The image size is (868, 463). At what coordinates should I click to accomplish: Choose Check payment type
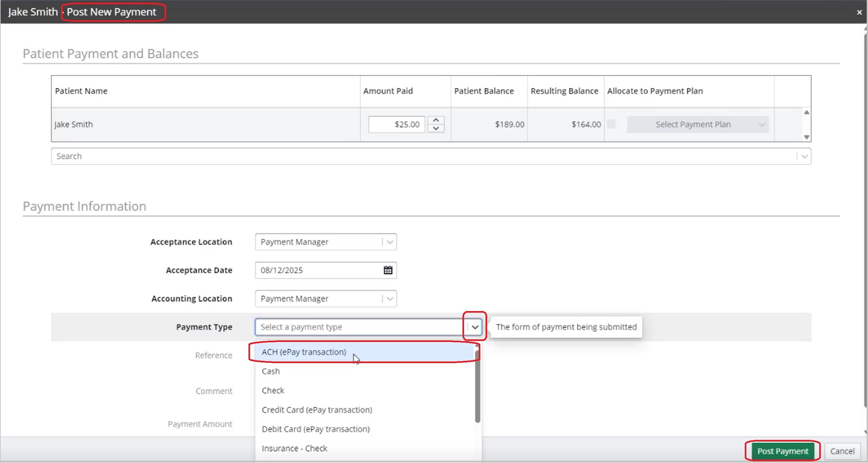pyautogui.click(x=273, y=391)
